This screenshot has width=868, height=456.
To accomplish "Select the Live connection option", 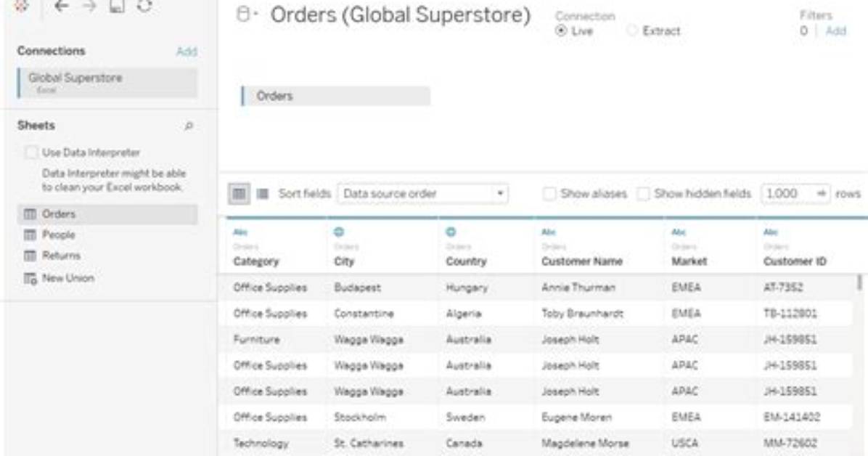I will (561, 31).
